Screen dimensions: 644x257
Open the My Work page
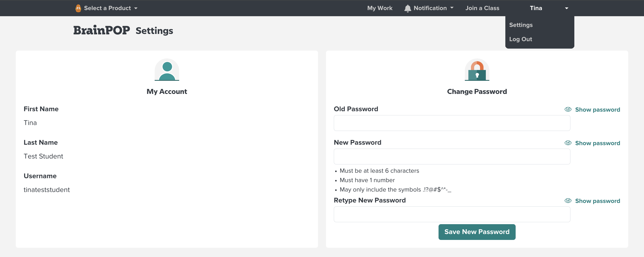click(379, 8)
